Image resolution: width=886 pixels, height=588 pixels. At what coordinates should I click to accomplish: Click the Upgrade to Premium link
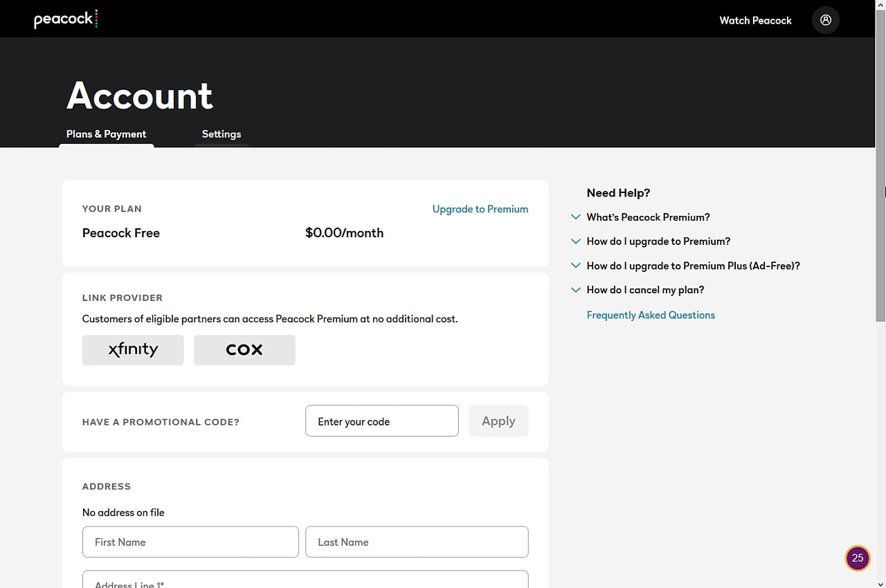click(x=480, y=209)
